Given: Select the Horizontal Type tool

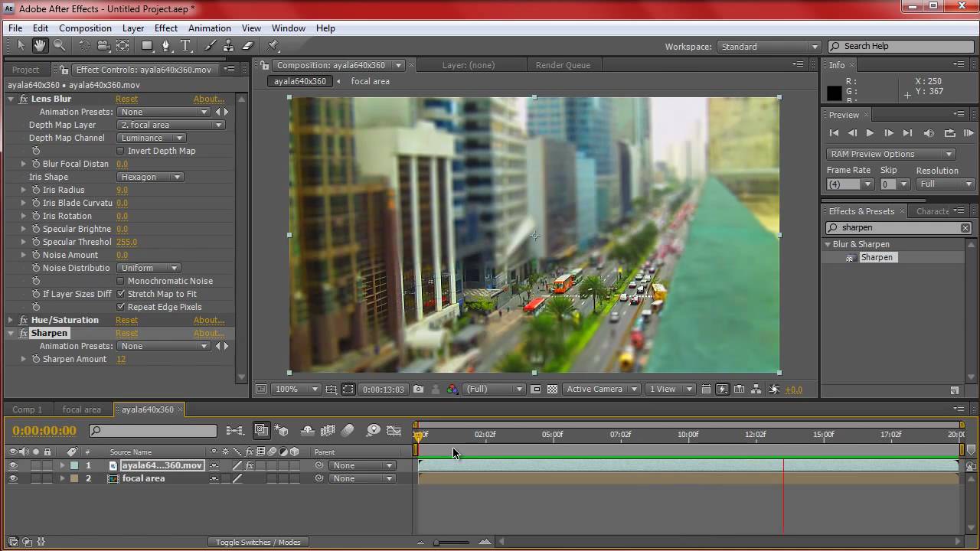Looking at the screenshot, I should coord(185,46).
